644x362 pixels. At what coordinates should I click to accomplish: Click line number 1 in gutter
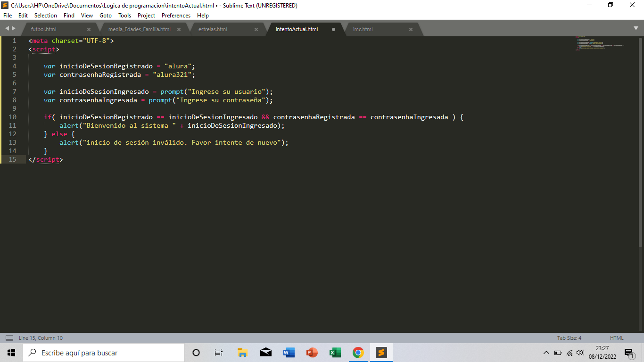[x=14, y=41]
